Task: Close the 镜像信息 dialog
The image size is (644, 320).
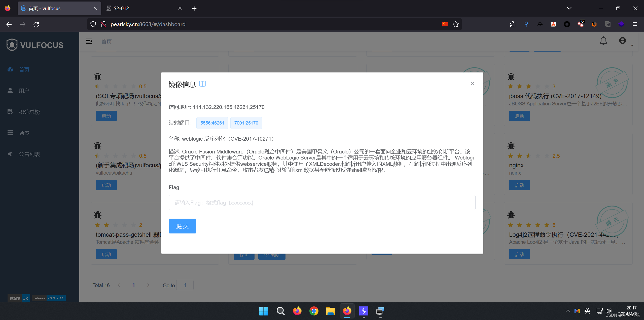Action: [472, 84]
